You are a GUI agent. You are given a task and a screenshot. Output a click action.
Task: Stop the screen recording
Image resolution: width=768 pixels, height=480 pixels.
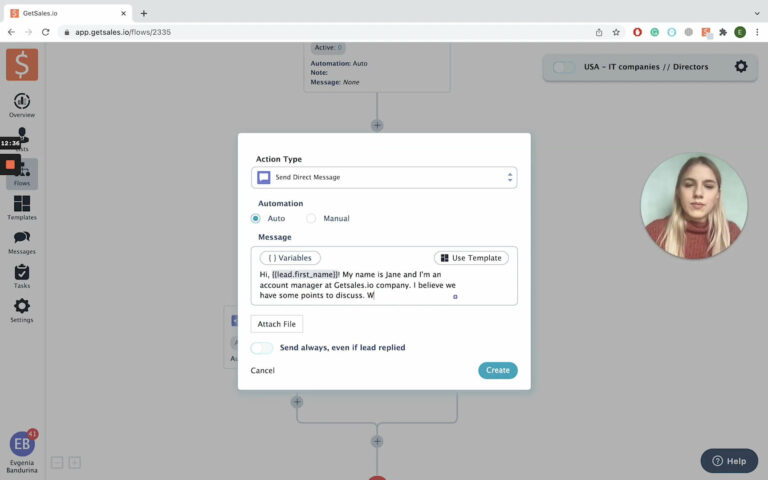(10, 165)
